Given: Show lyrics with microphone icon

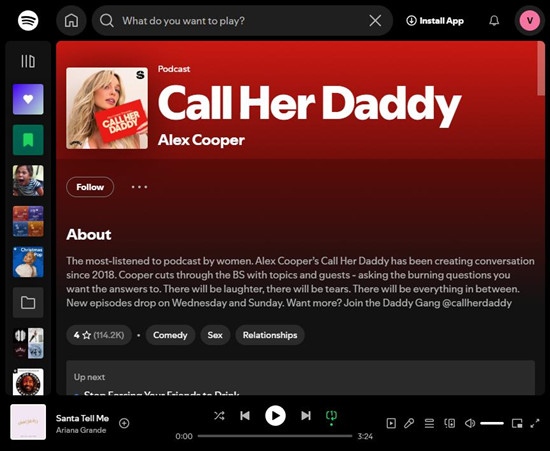Looking at the screenshot, I should pyautogui.click(x=409, y=423).
